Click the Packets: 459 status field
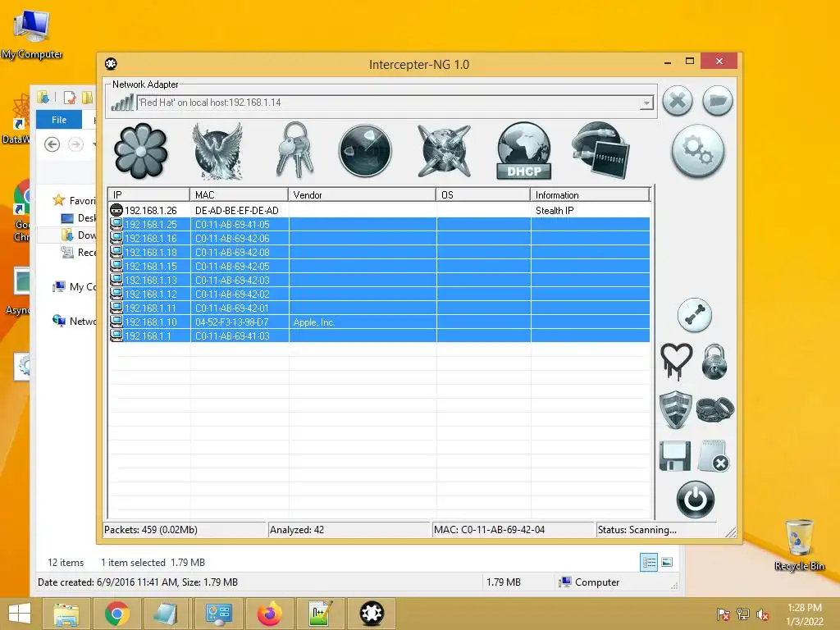The image size is (840, 630). pyautogui.click(x=184, y=530)
